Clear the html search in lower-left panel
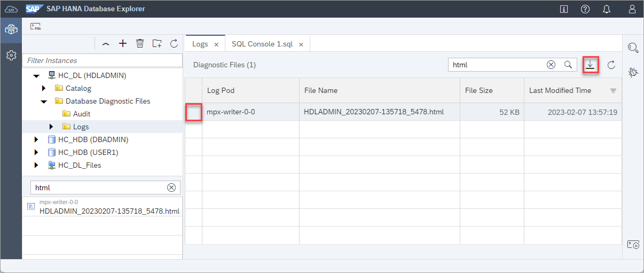Viewport: 644px width, 273px height. click(x=171, y=188)
